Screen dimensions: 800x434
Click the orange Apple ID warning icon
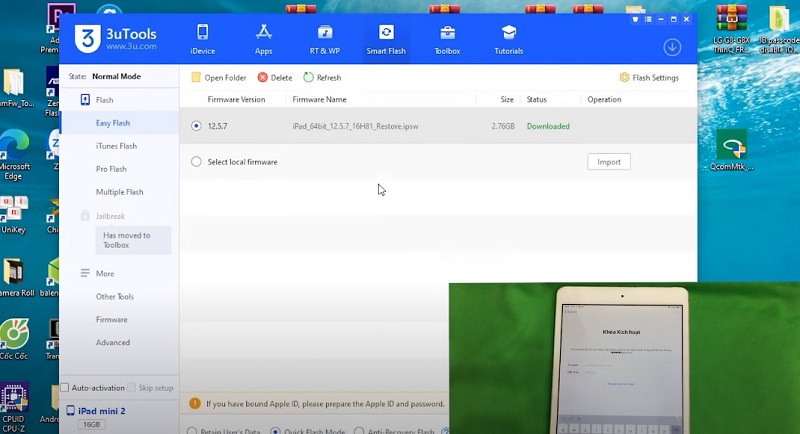pos(195,403)
